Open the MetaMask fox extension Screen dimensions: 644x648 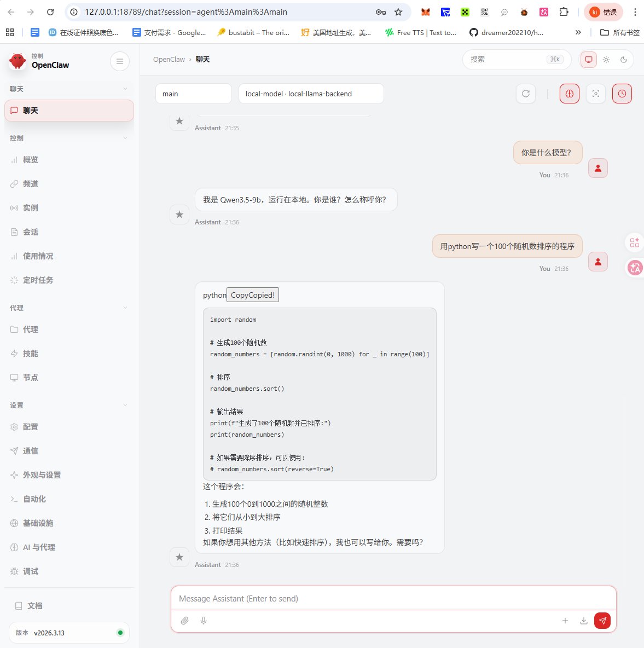click(426, 12)
